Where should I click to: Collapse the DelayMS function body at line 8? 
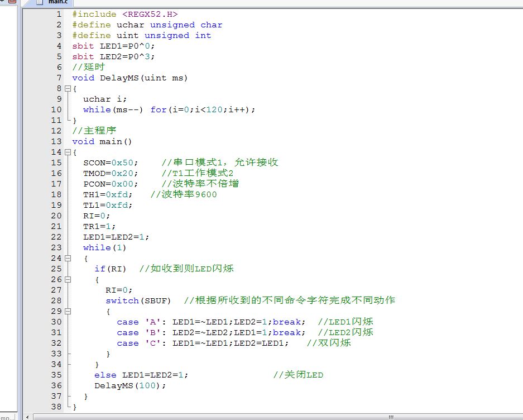[68, 88]
